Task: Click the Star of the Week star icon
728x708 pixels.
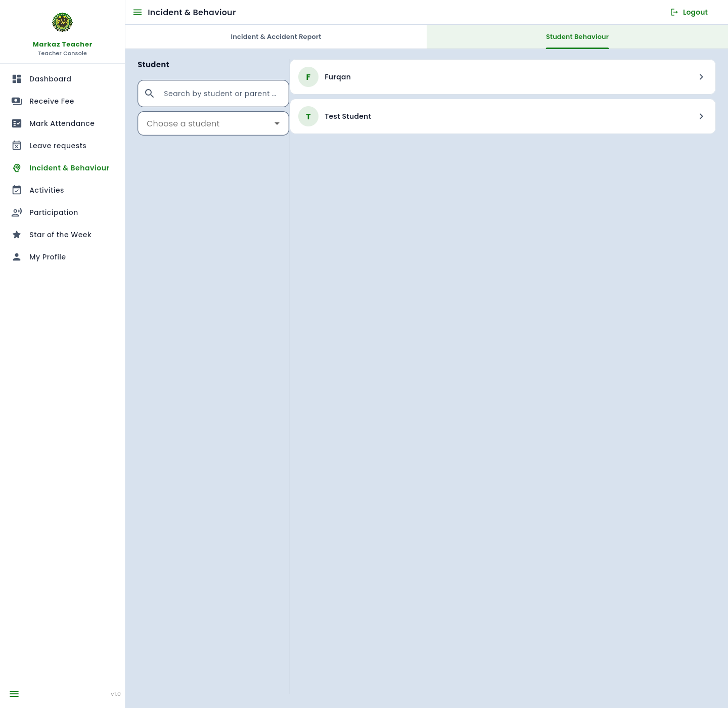Action: click(17, 235)
